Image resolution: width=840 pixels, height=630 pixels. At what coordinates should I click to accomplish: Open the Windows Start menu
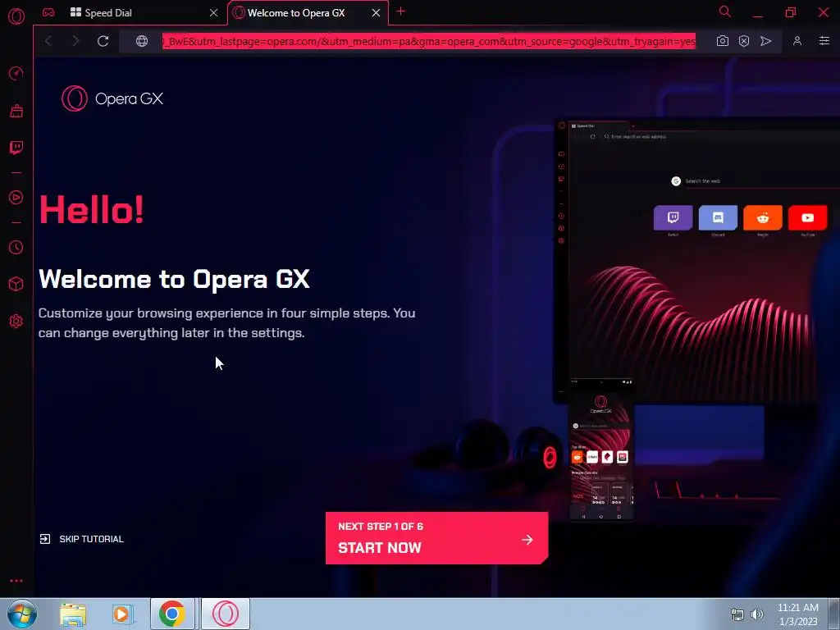tap(21, 614)
